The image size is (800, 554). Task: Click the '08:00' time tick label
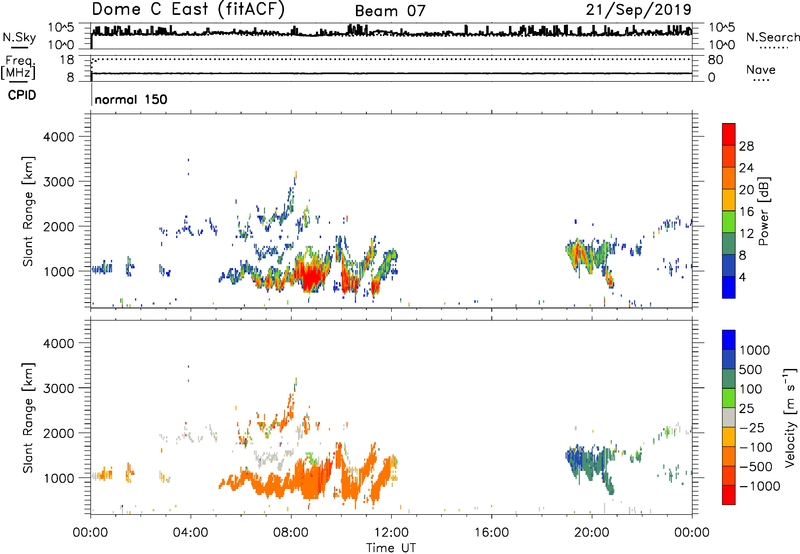pos(291,533)
